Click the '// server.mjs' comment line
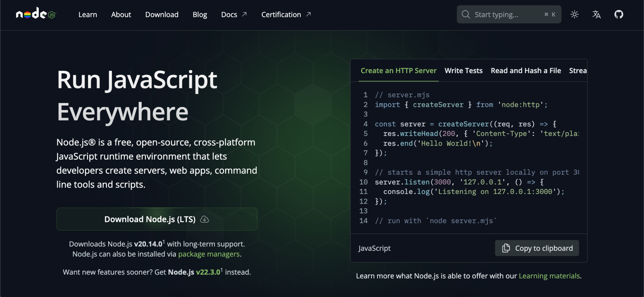The width and height of the screenshot is (644, 297). pos(402,95)
